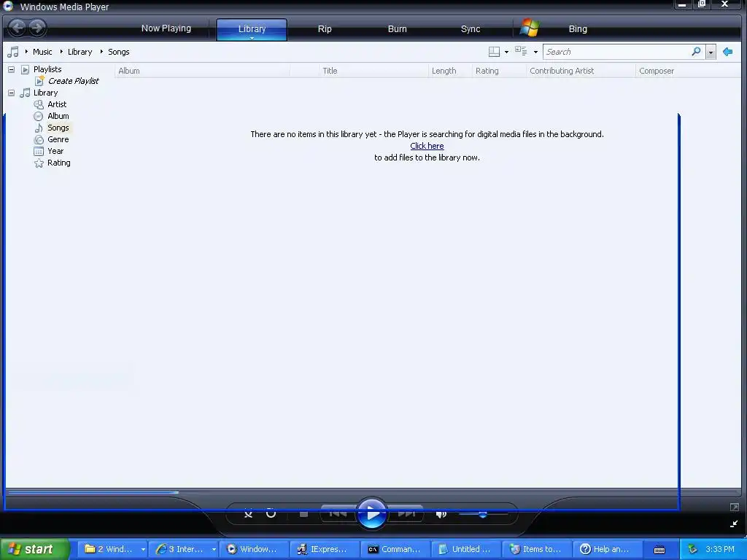Open the Burn tab
The height and width of the screenshot is (560, 747).
point(398,29)
